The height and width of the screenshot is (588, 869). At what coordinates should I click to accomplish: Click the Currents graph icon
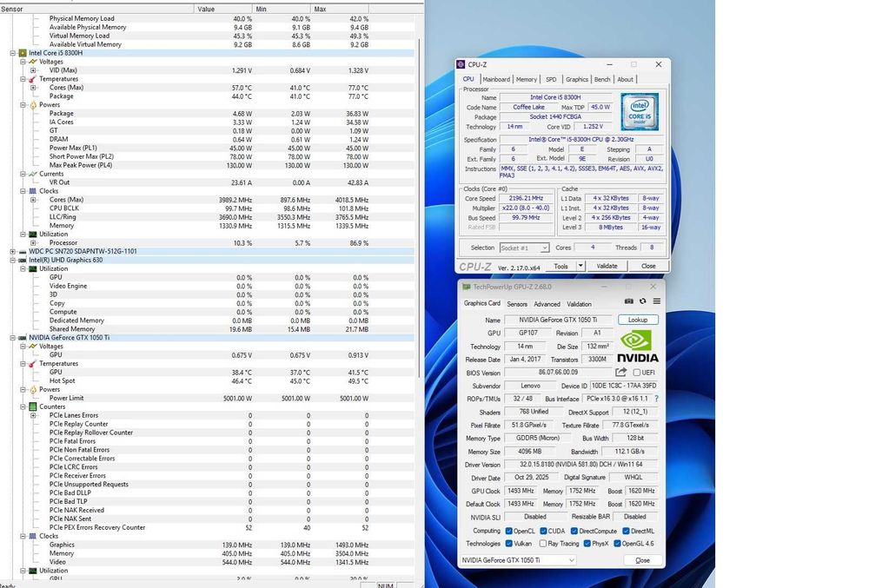pos(33,174)
